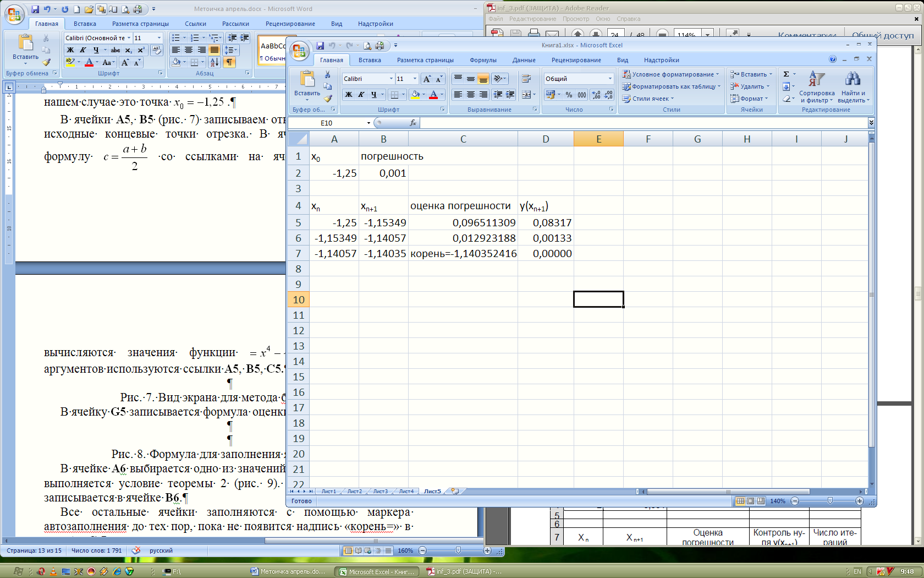Viewport: 924px width, 578px height.
Task: Toggle bold in the Word font group
Action: (70, 50)
